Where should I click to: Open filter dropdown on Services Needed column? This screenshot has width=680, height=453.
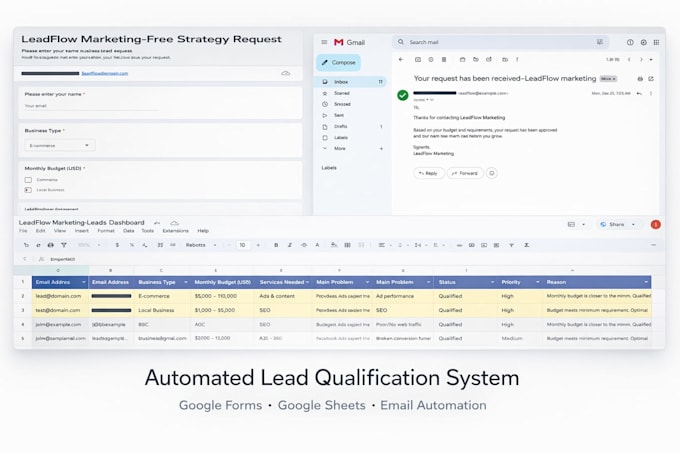(307, 282)
